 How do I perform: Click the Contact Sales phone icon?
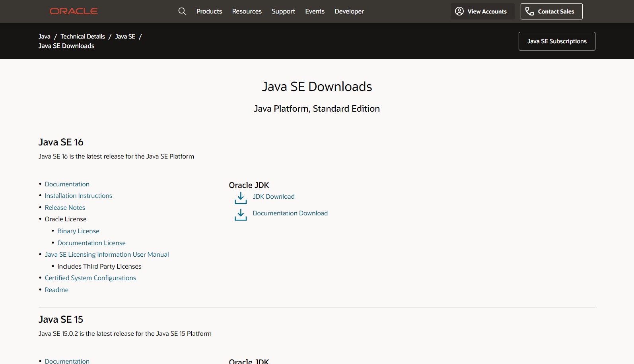(529, 11)
